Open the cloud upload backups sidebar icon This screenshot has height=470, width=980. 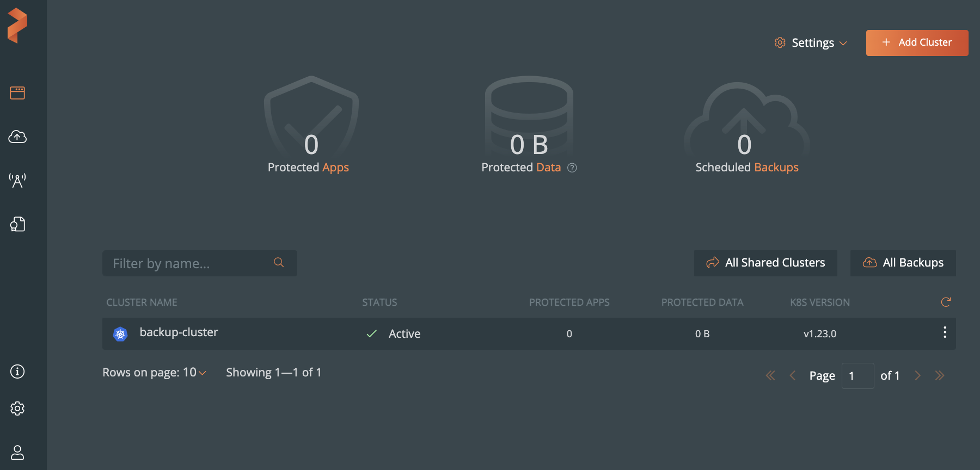click(x=17, y=137)
